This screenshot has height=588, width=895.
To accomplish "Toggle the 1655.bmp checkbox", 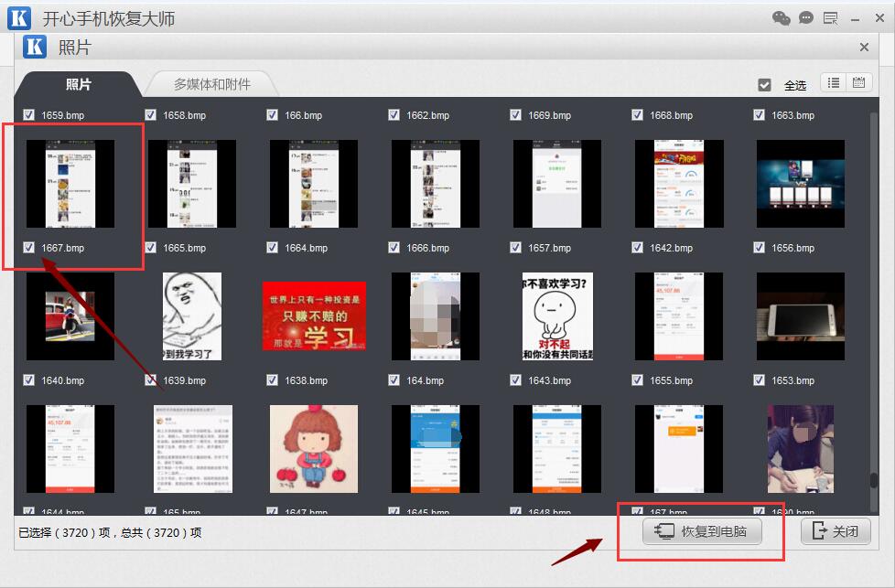I will [638, 380].
